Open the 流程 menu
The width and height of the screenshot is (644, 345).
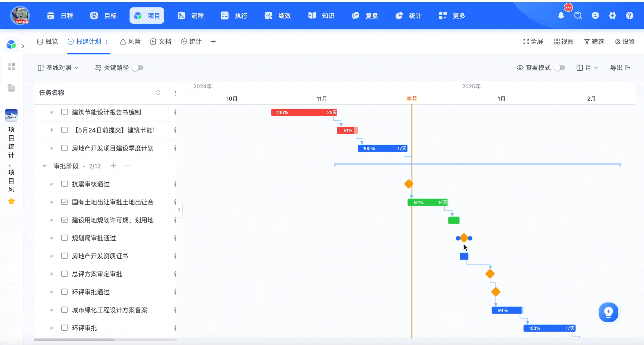tap(191, 16)
